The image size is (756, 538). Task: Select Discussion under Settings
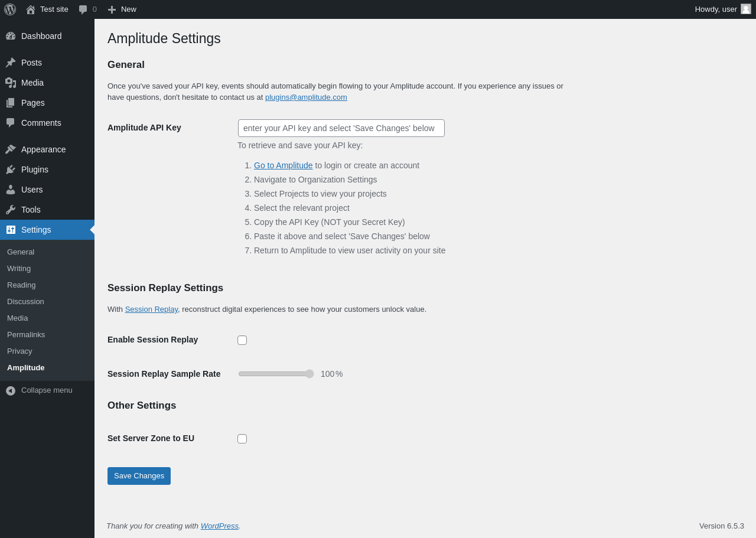pyautogui.click(x=25, y=302)
